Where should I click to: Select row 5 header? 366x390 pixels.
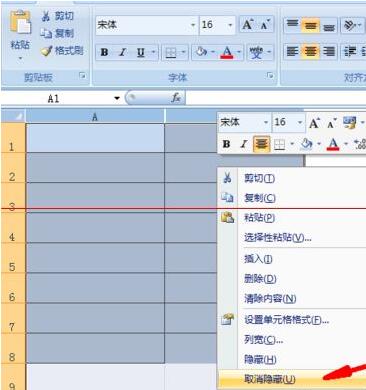[13, 258]
